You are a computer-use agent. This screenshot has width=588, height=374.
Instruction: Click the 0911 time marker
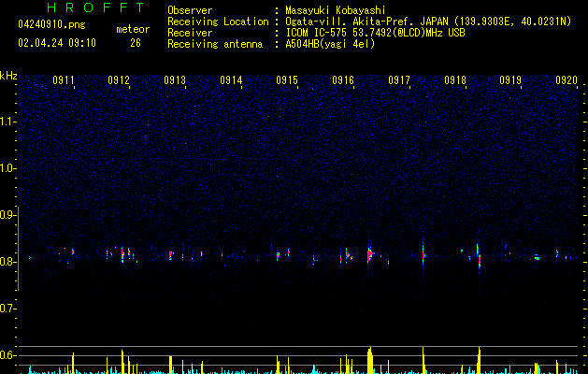(63, 80)
